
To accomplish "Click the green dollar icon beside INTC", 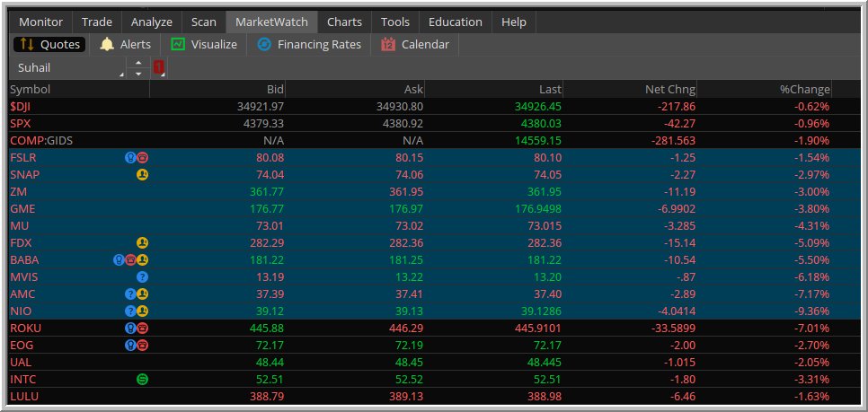I will pos(142,380).
